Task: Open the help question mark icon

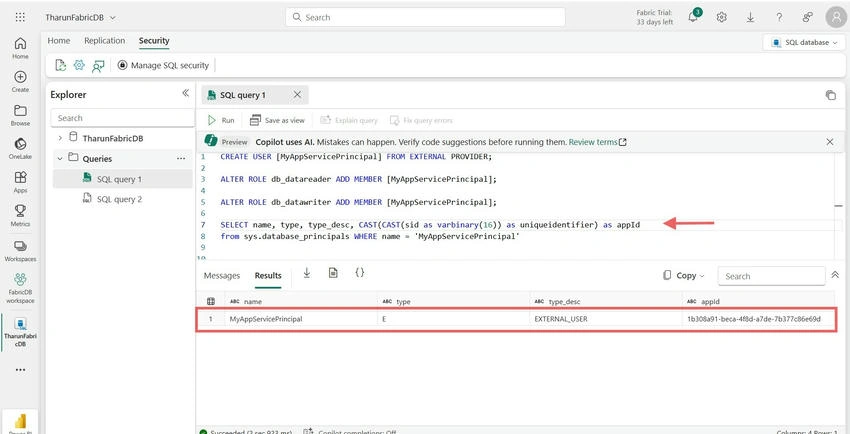Action: point(779,17)
